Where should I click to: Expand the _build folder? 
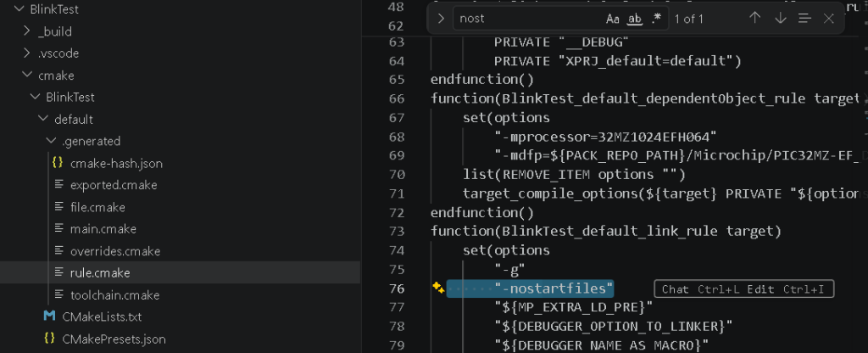pyautogui.click(x=26, y=31)
